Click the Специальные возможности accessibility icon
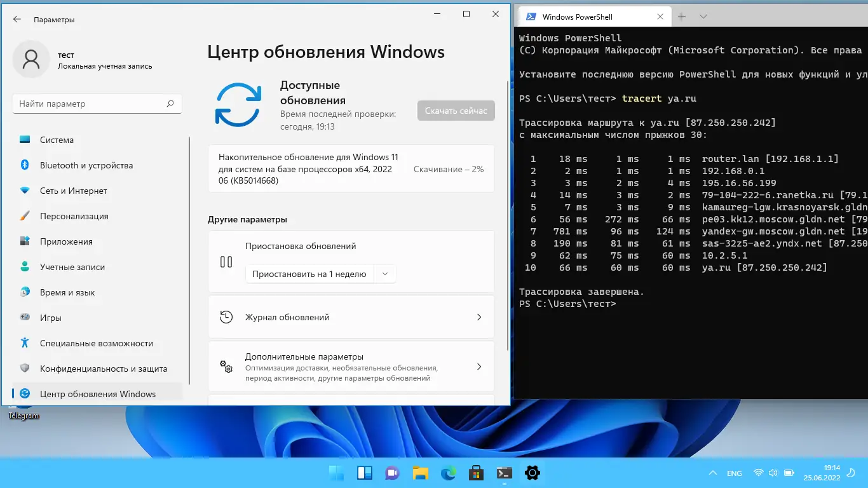The width and height of the screenshot is (868, 488). 25,343
